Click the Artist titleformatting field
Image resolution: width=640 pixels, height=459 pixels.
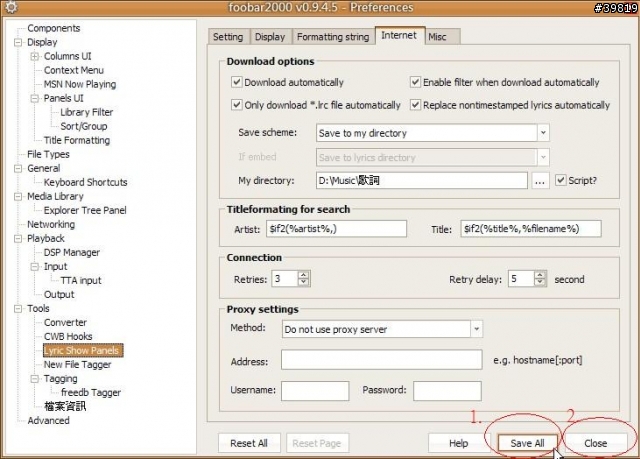click(x=336, y=228)
